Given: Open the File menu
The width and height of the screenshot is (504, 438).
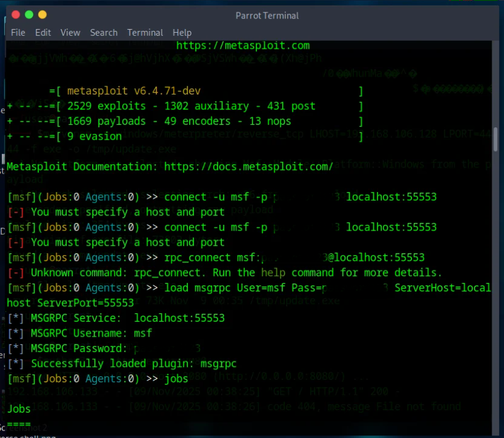Looking at the screenshot, I should tap(18, 33).
